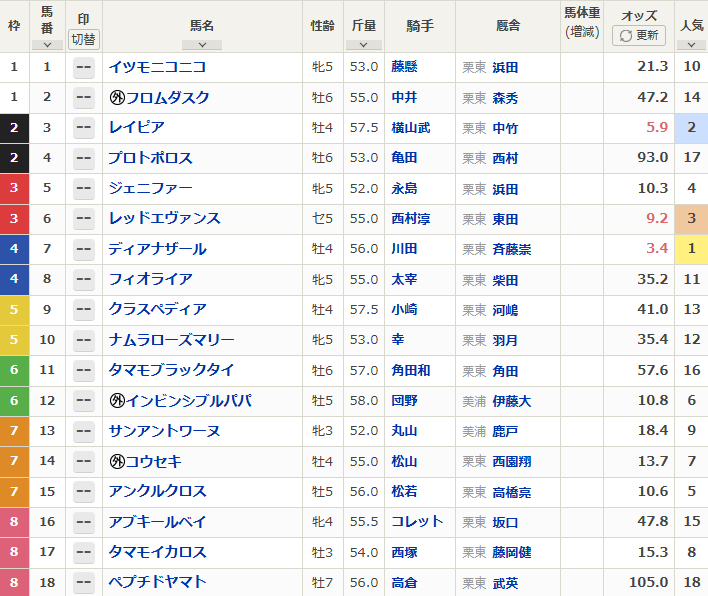This screenshot has width=708, height=596.
Task: Sort by 馬名 dropdown arrow
Action: click(x=202, y=45)
